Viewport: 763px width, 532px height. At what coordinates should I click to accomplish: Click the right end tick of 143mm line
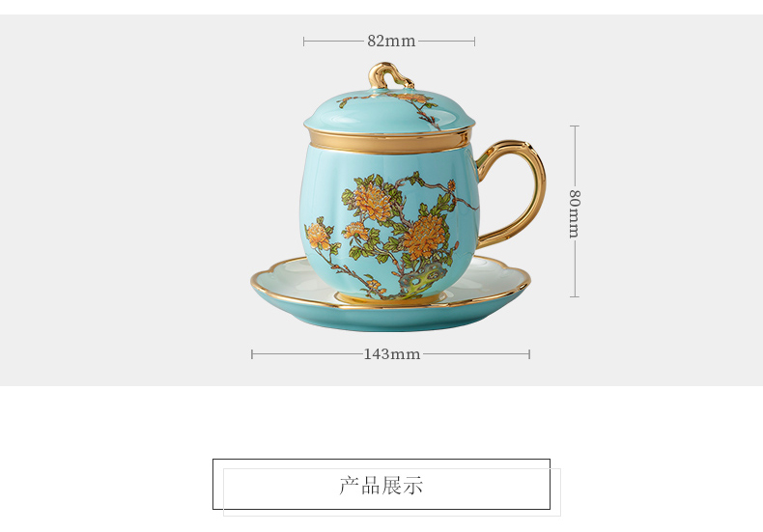(x=529, y=354)
